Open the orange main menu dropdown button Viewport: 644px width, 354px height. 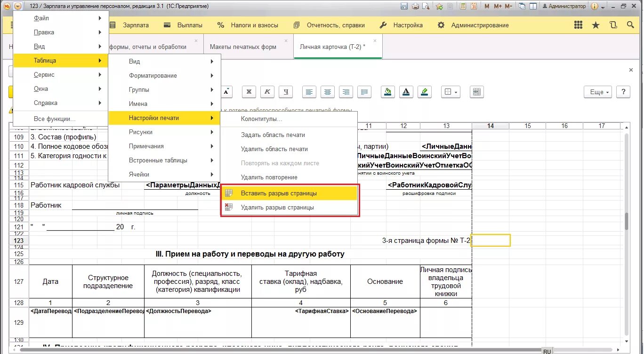tap(17, 6)
